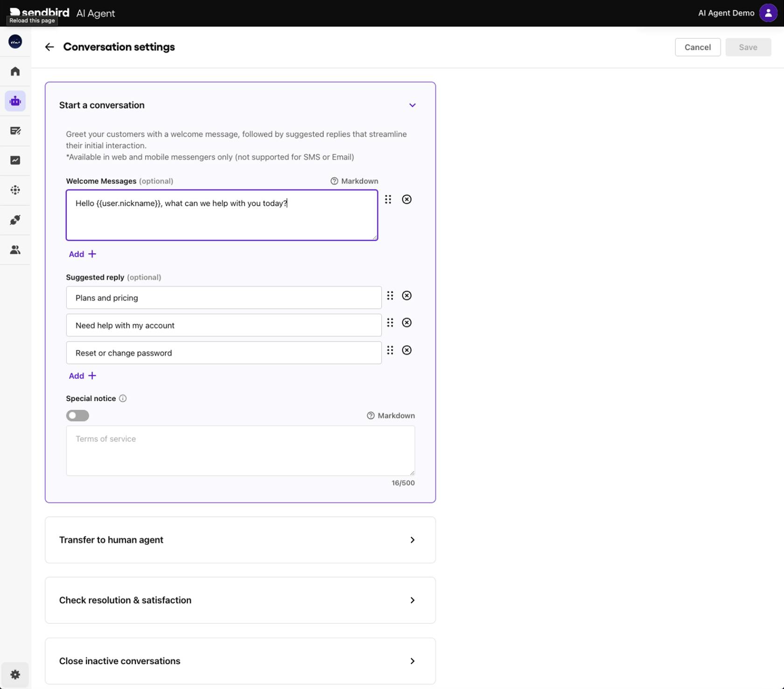
Task: Click Add under Welcome Messages
Action: [x=82, y=254]
